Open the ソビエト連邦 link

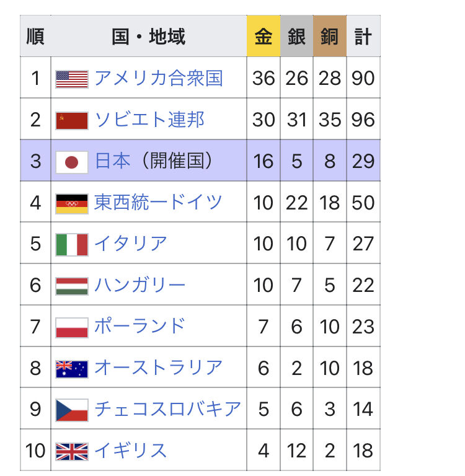click(x=149, y=120)
